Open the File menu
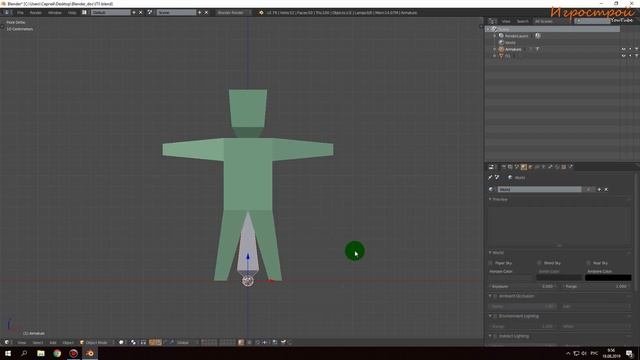Screen dimensions: 640x360 pyautogui.click(x=20, y=13)
